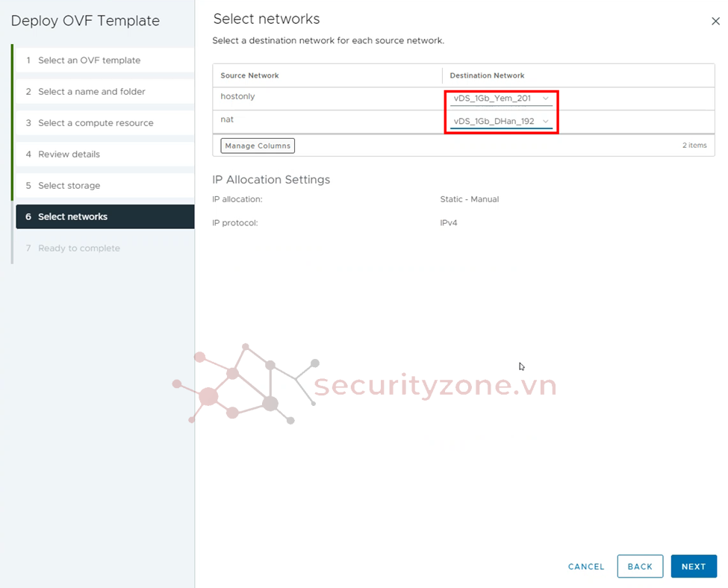Click step 7 Ready to complete
This screenshot has width=728, height=588.
(78, 248)
